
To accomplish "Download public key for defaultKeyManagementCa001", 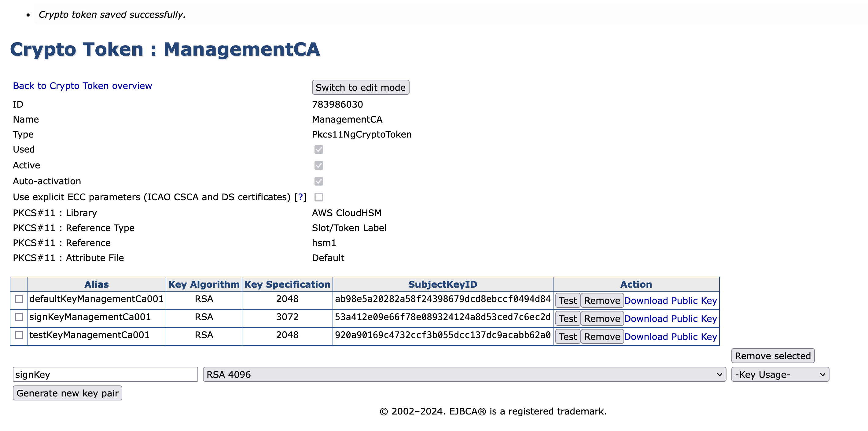I will (670, 300).
